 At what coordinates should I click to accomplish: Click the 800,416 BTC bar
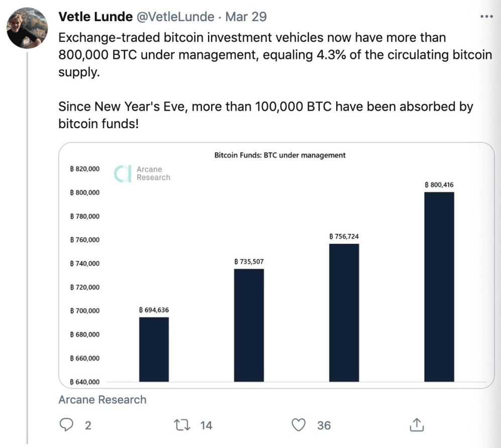[439, 287]
